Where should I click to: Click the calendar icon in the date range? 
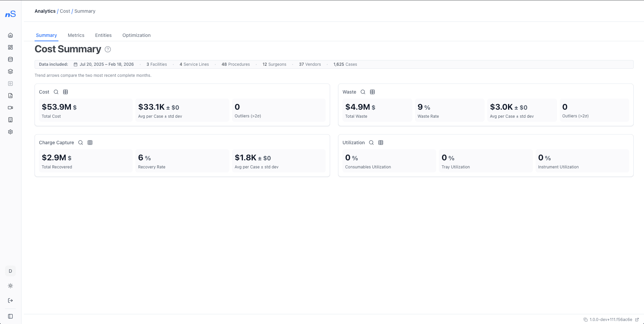coord(76,64)
